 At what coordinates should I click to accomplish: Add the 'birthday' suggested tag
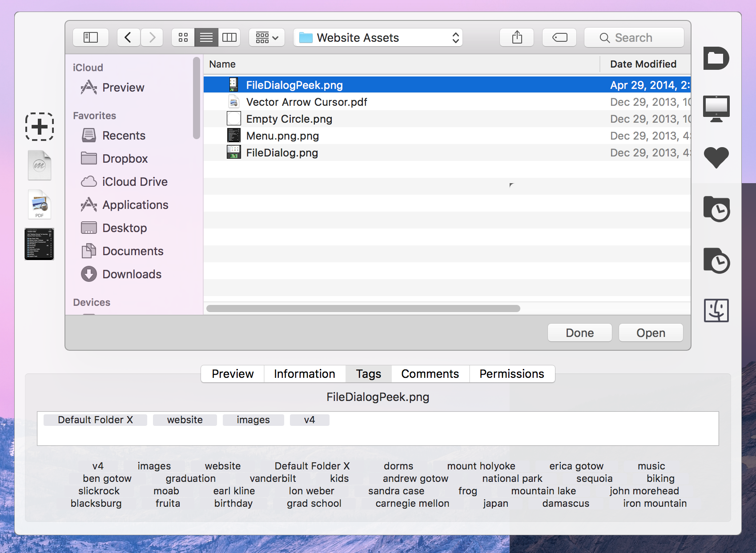(x=233, y=503)
